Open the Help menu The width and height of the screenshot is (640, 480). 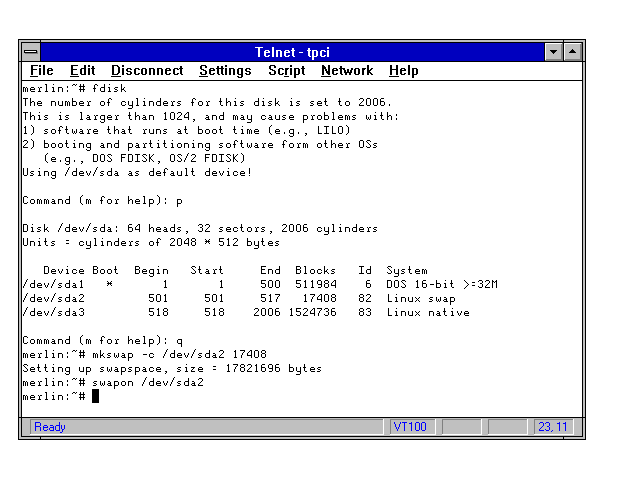coord(404,71)
